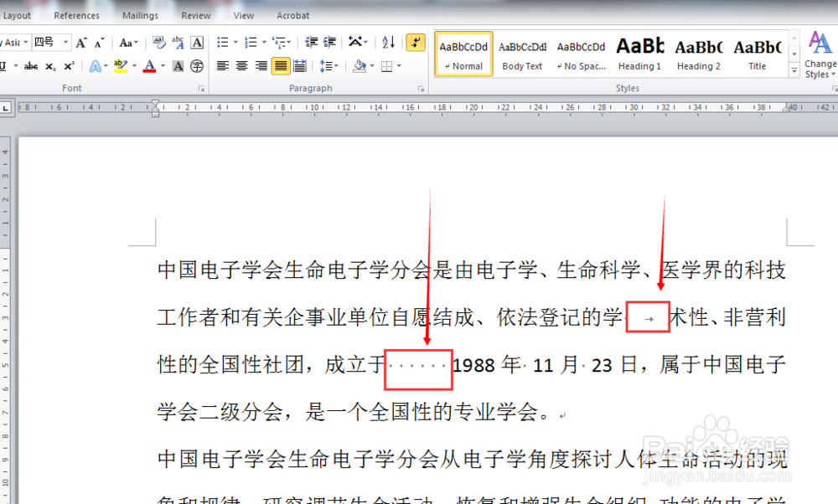The width and height of the screenshot is (838, 504).
Task: Apply superscript formatting
Action: pyautogui.click(x=69, y=66)
